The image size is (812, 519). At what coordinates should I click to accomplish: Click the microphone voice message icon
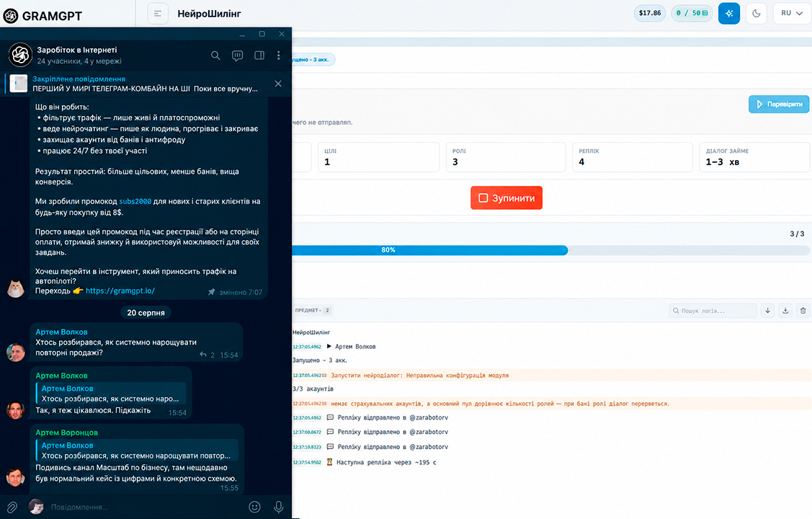coord(279,507)
